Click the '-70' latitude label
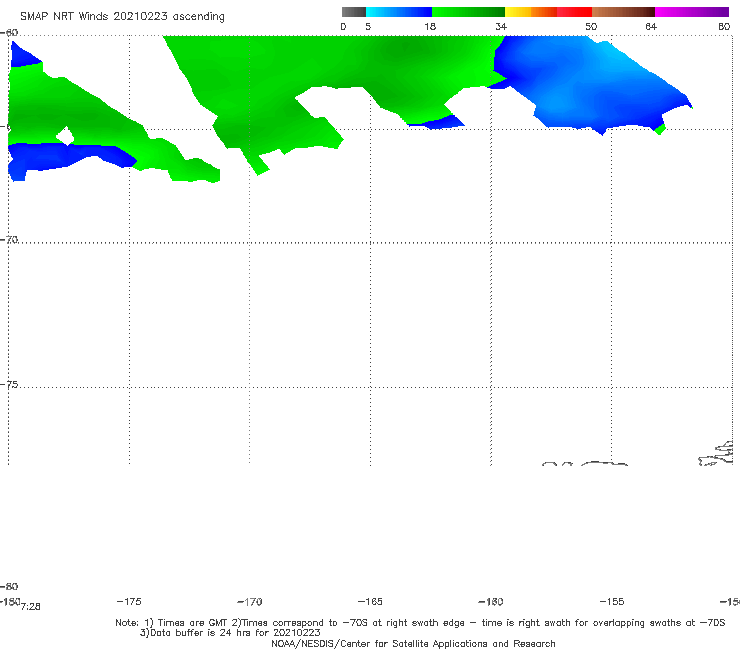The height and width of the screenshot is (650, 740). (x=9, y=240)
